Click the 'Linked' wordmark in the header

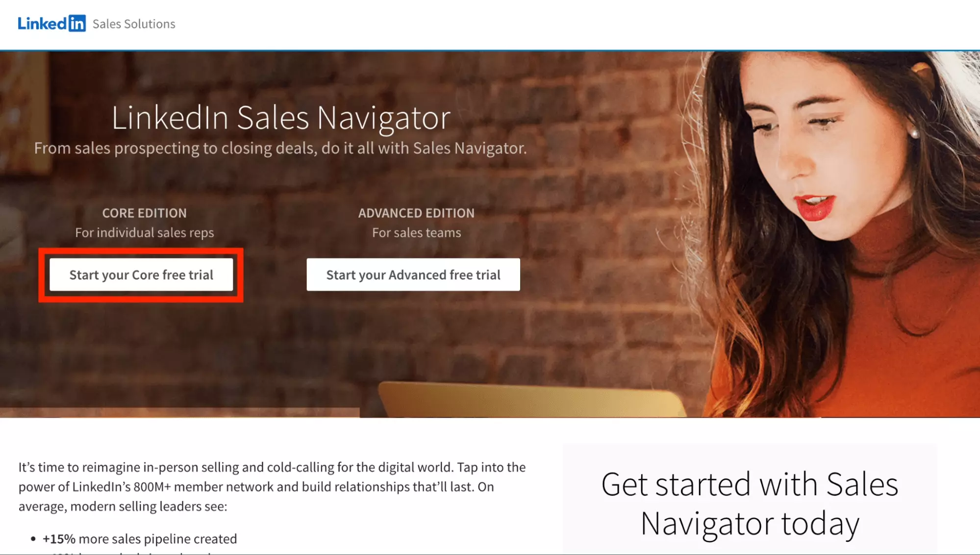point(42,24)
